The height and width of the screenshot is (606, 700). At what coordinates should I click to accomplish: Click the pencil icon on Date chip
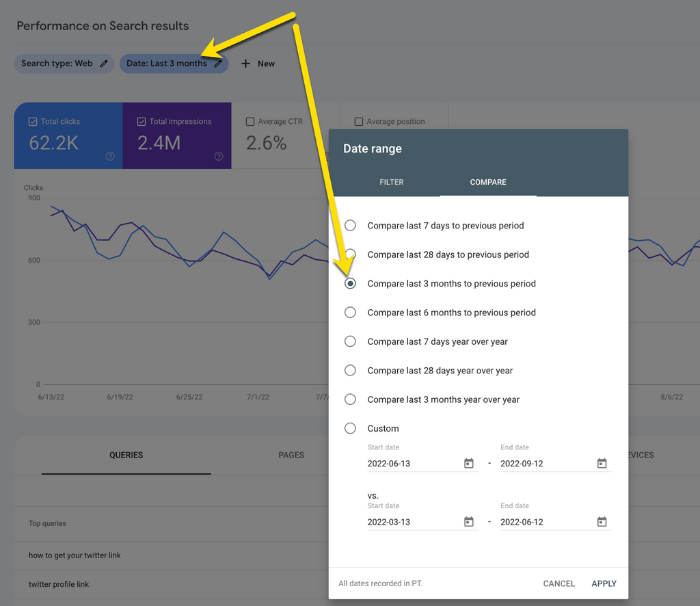(x=218, y=64)
